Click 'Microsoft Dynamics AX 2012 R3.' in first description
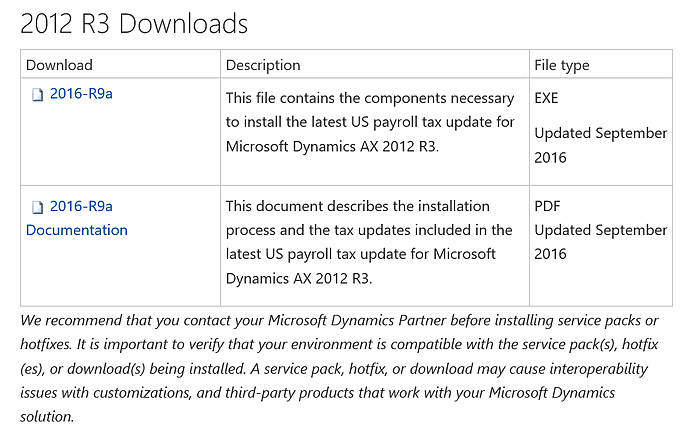Viewport: 691px width, 432px height. 332,146
